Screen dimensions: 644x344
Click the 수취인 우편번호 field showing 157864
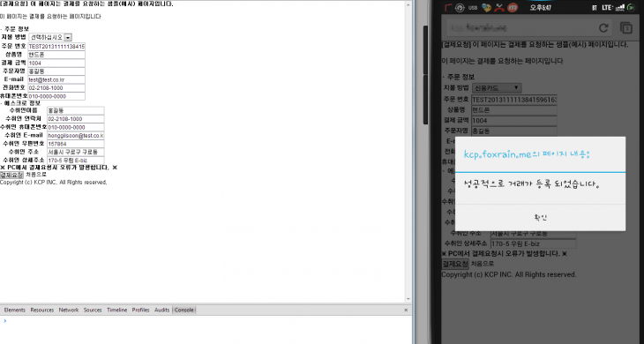(x=76, y=144)
